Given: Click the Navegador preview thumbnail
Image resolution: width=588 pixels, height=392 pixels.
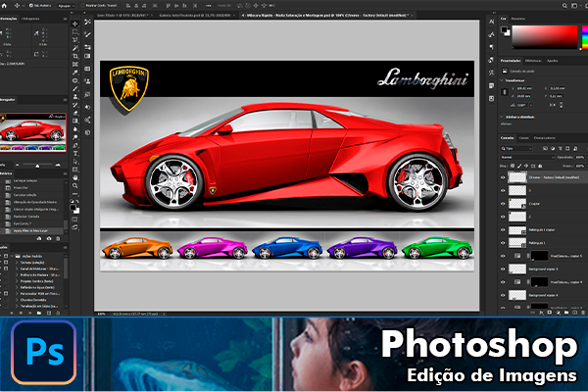Looking at the screenshot, I should [x=33, y=132].
